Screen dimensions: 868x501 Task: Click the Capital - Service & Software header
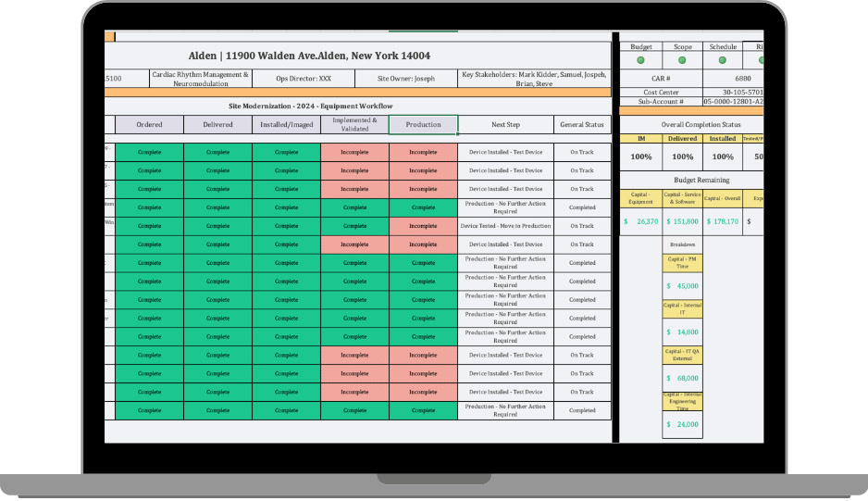point(683,198)
